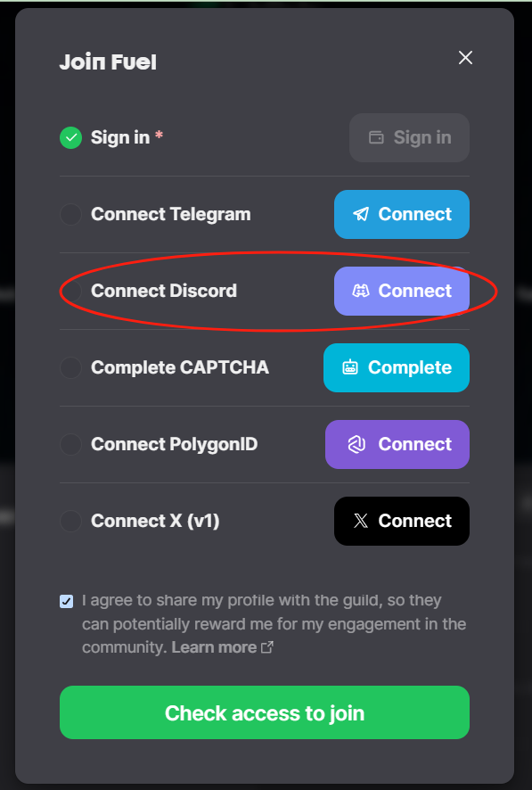
Task: Close the Join Fuel dialog
Action: (465, 57)
